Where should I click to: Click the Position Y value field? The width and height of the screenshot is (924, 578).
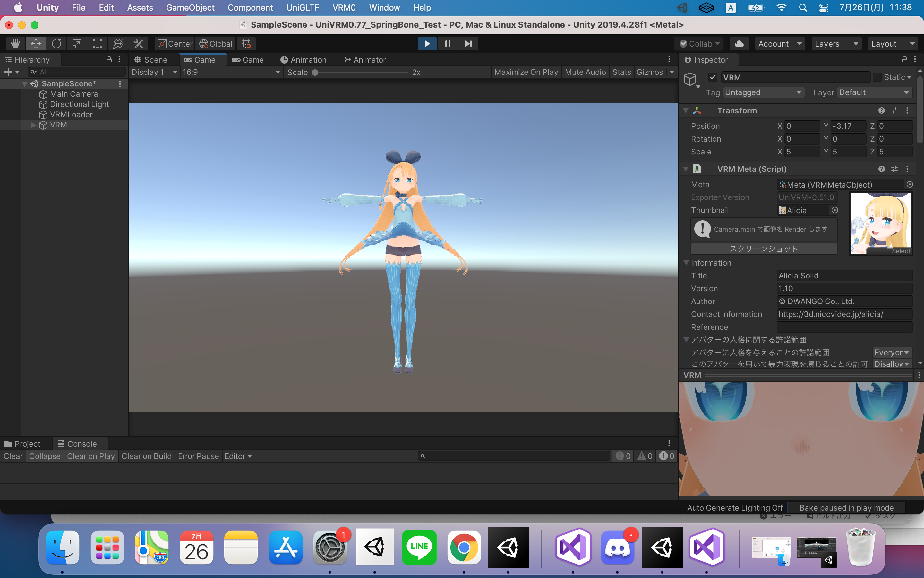pyautogui.click(x=848, y=126)
